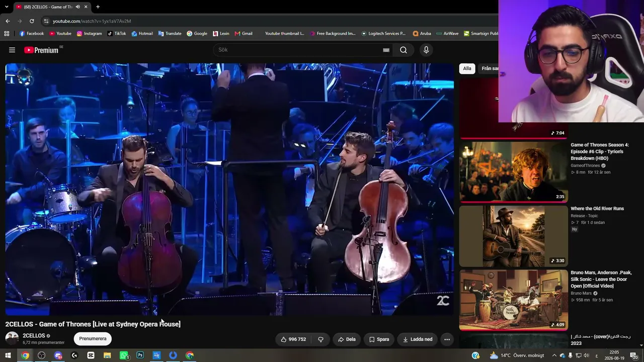
Task: Click the youtube.com address bar URL
Action: (92, 21)
